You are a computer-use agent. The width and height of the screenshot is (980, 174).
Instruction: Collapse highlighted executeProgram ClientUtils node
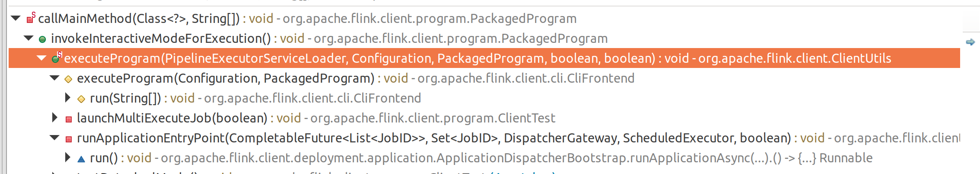(x=41, y=58)
